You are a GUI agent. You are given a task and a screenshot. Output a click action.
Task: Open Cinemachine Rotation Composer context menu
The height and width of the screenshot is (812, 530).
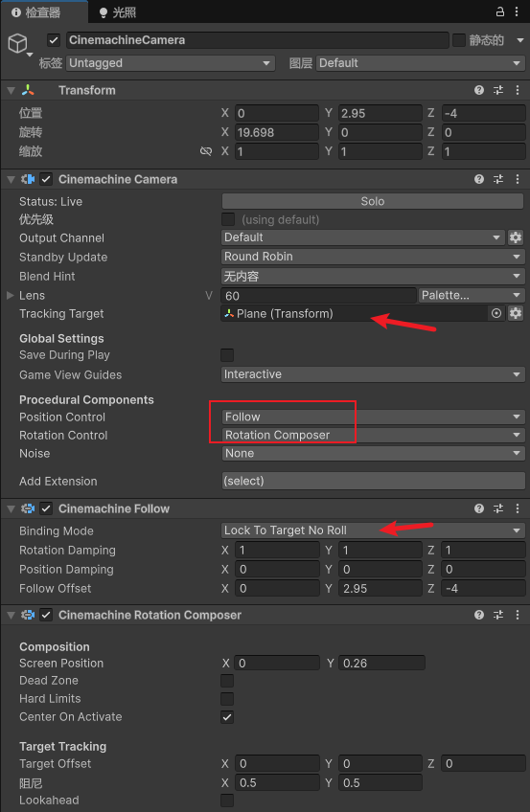pos(517,615)
